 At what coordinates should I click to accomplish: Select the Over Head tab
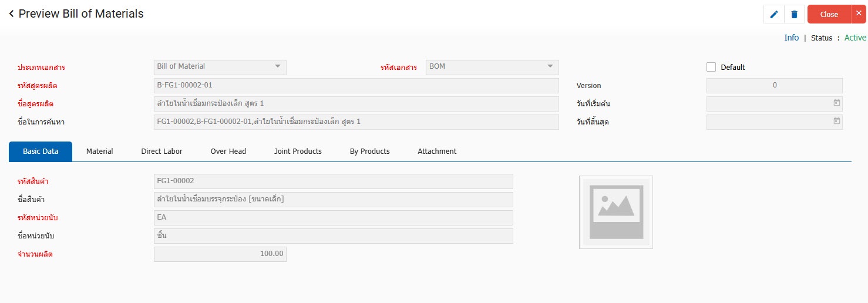point(228,151)
